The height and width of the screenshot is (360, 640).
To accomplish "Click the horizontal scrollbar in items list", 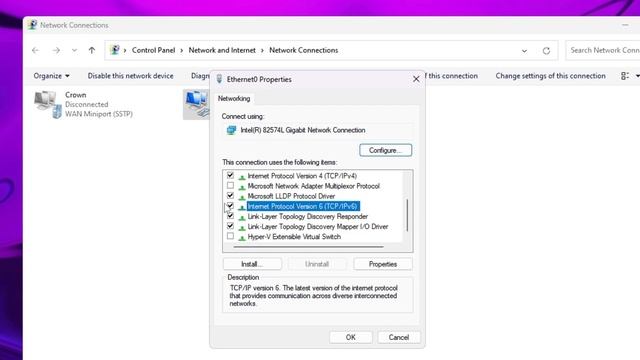I will click(x=309, y=247).
